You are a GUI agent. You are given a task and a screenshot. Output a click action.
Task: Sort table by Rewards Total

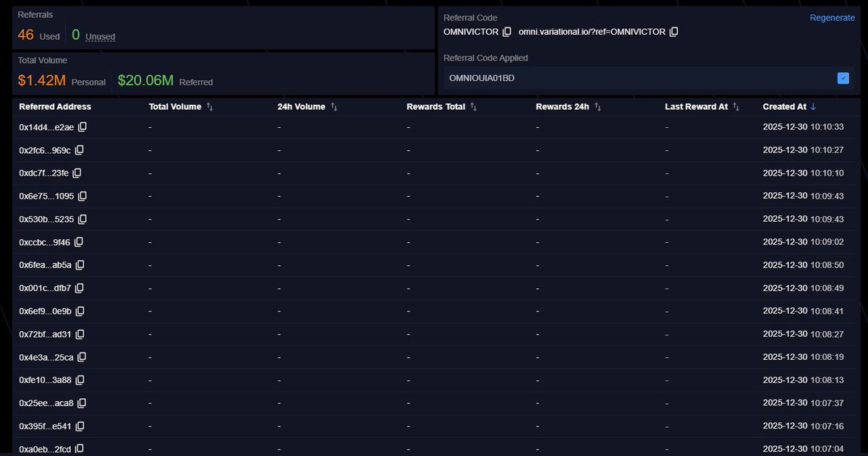click(x=473, y=106)
